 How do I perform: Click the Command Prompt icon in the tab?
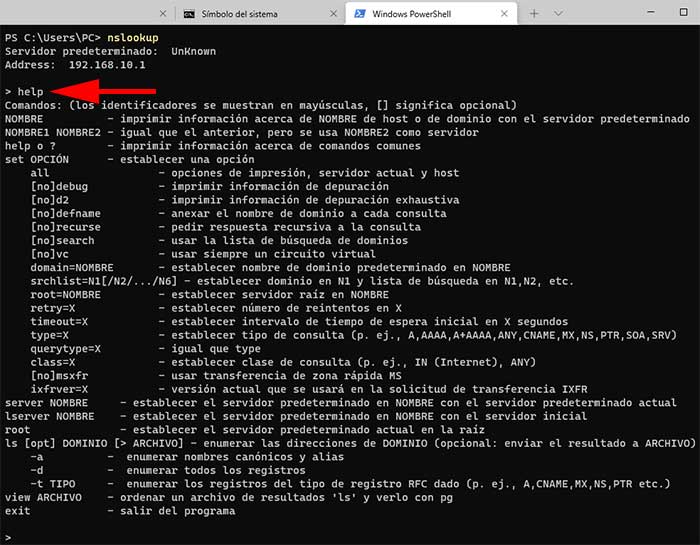pos(190,14)
